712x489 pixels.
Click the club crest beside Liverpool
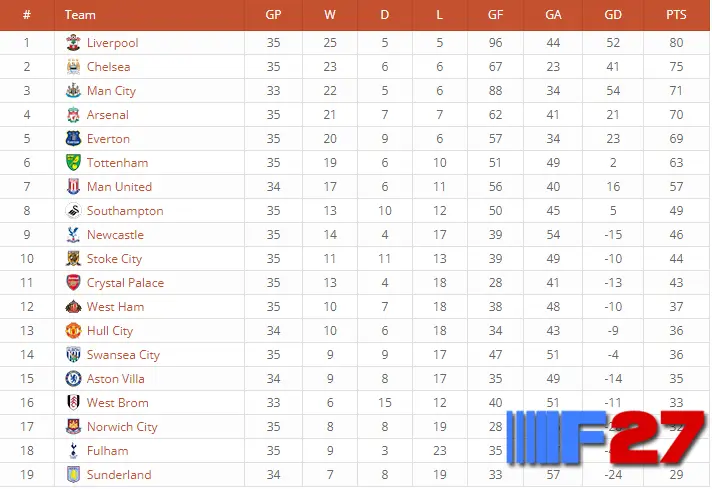pyautogui.click(x=73, y=43)
